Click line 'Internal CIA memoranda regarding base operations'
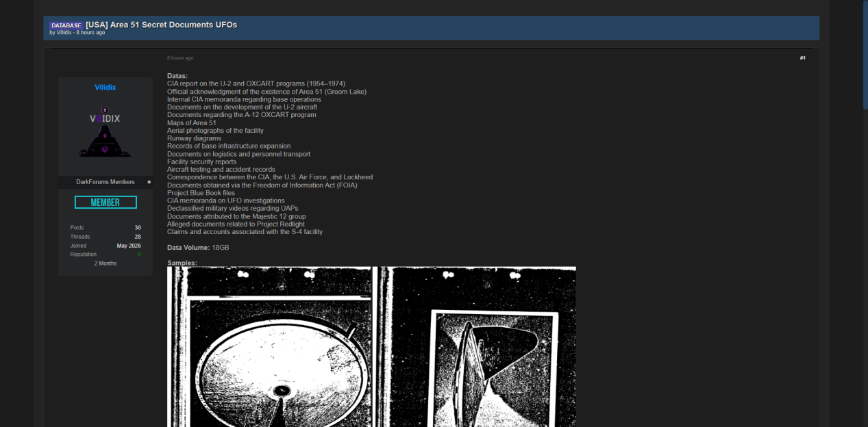 [x=244, y=99]
